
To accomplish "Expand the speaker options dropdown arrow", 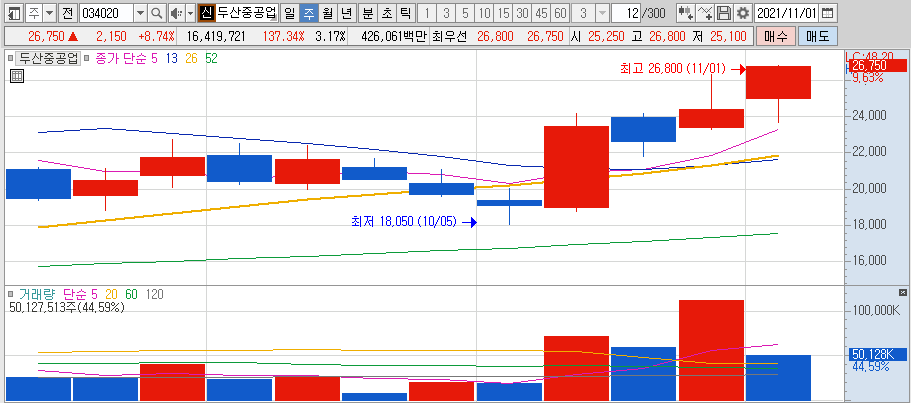I will [x=190, y=12].
